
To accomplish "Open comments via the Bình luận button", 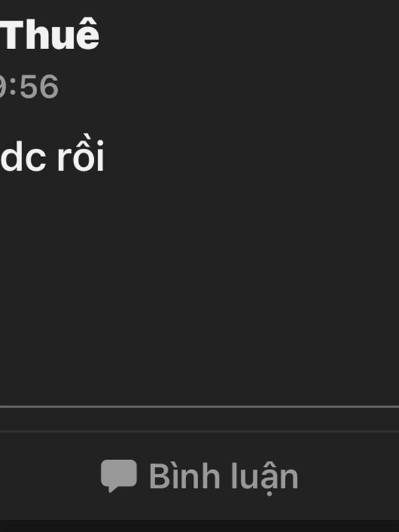I will [199, 476].
